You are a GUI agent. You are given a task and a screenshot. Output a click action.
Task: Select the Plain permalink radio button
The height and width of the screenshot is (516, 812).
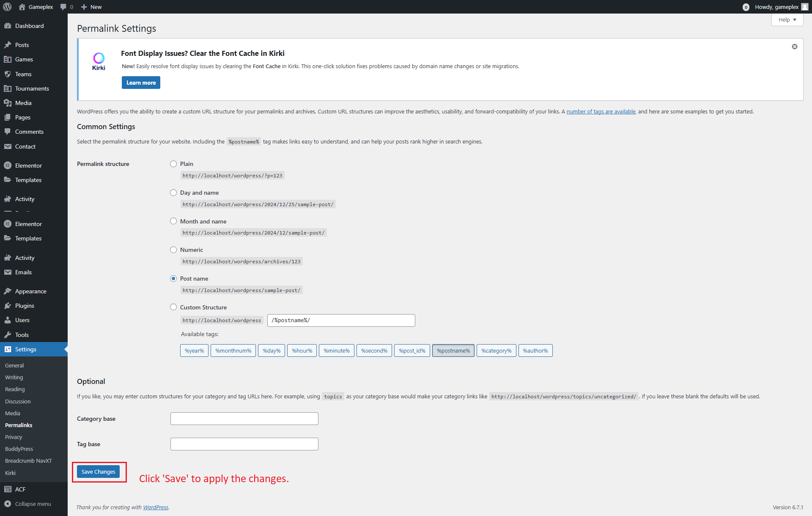(x=173, y=164)
